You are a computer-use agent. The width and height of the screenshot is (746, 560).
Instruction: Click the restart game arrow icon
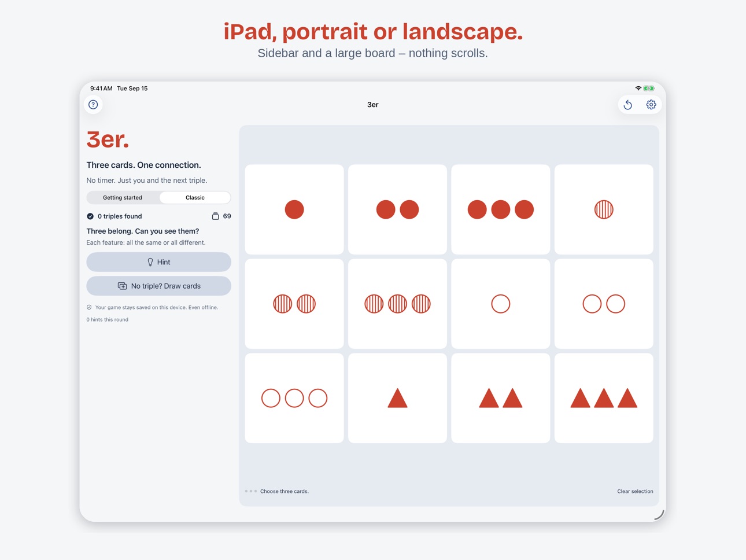pos(628,105)
